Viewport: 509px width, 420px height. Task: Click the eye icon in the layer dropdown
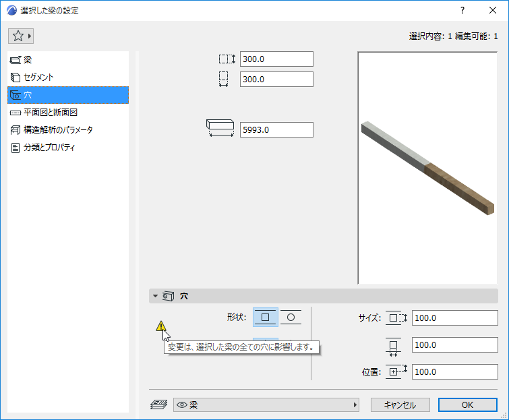click(x=182, y=404)
